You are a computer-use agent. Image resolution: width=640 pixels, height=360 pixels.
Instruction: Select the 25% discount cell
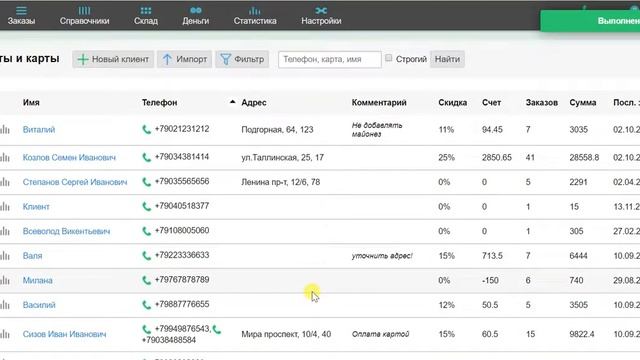coord(447,158)
